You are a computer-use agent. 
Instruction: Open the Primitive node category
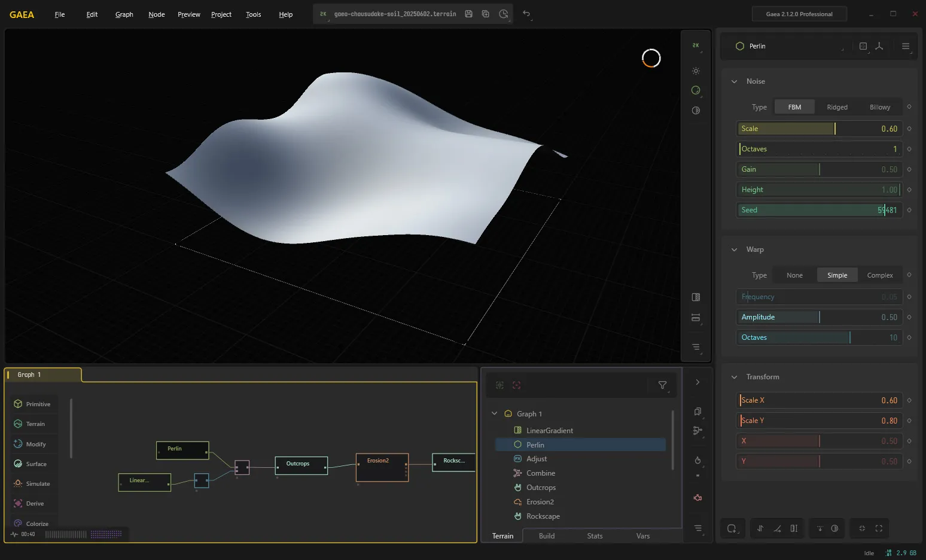coord(33,404)
